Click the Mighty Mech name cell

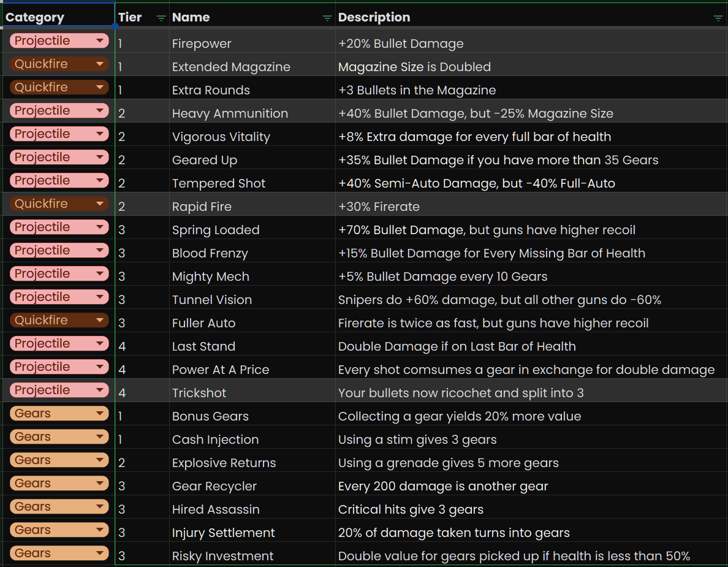click(252, 276)
